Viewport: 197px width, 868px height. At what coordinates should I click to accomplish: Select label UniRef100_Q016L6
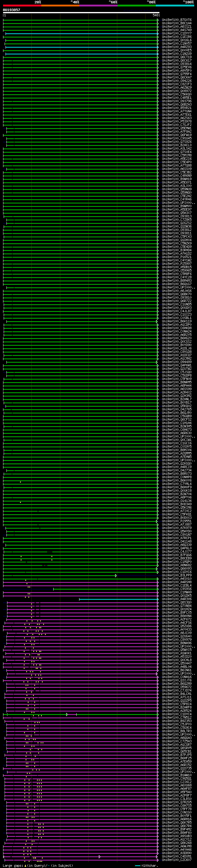tap(176, 40)
